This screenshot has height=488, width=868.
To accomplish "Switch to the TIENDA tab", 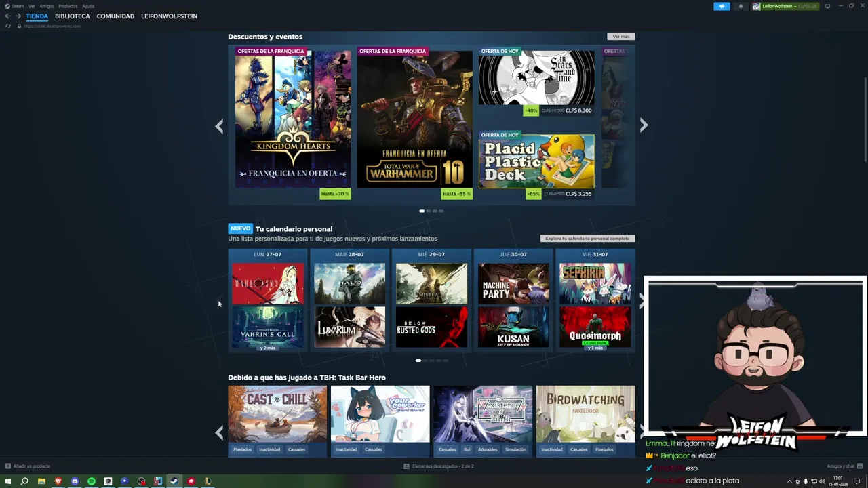I will point(37,16).
